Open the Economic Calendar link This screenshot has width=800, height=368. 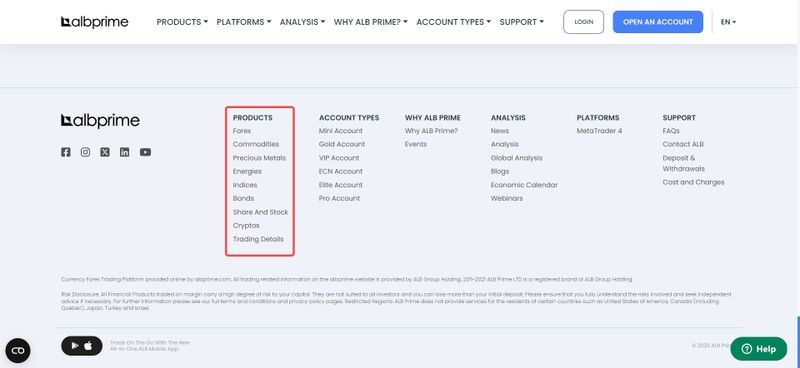tap(524, 185)
